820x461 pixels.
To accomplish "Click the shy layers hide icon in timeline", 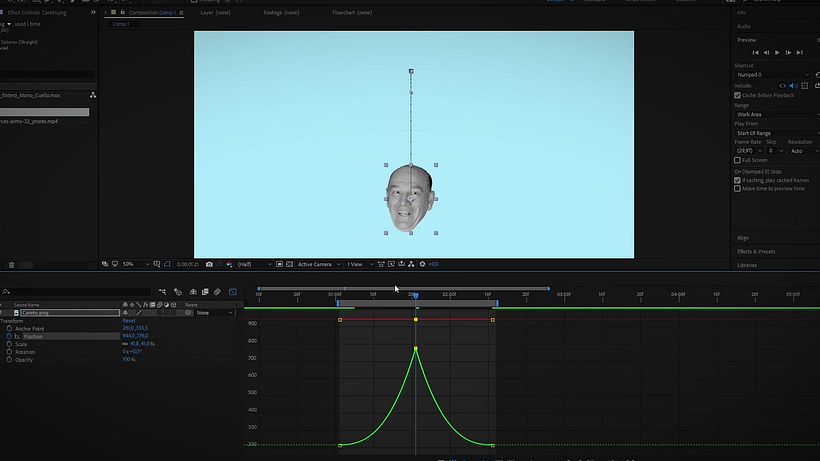I will coord(193,292).
